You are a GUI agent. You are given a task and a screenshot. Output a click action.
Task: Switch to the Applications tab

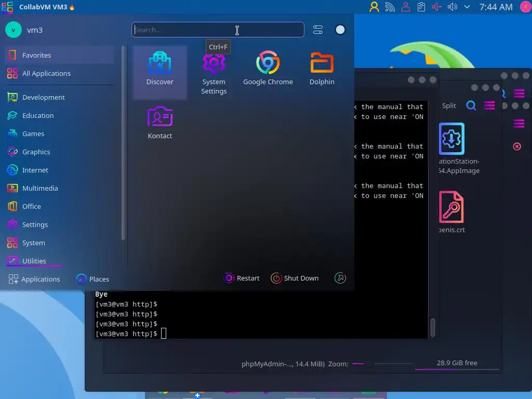(x=34, y=279)
